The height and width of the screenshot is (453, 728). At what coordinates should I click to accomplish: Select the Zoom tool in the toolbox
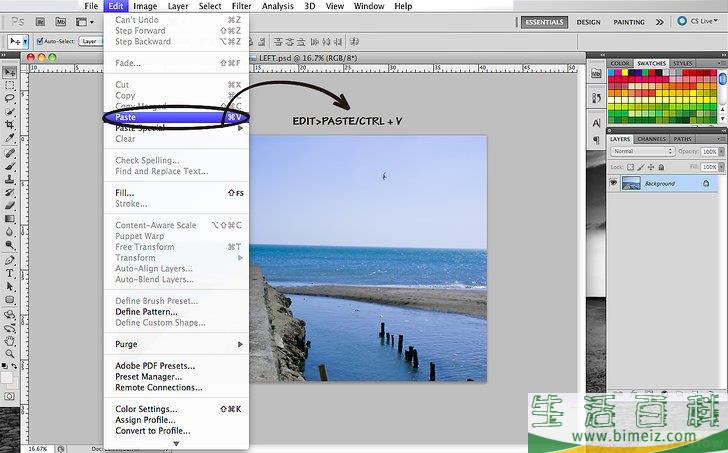point(10,353)
